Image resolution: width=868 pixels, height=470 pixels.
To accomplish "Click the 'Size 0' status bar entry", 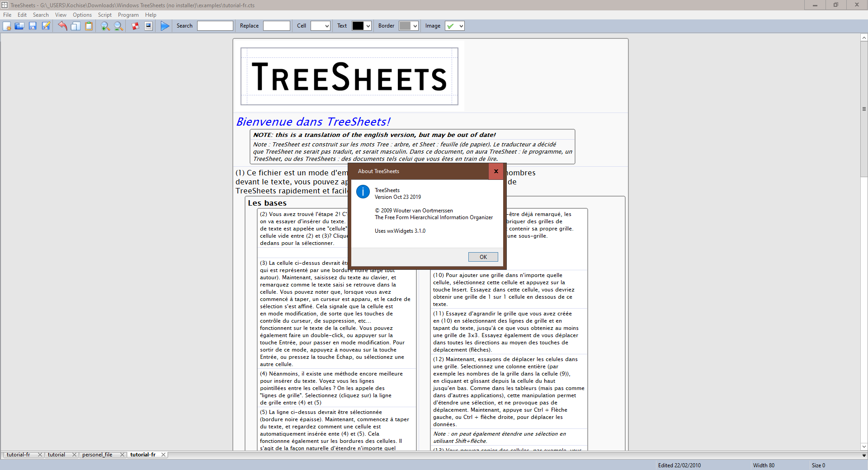I will click(x=818, y=465).
